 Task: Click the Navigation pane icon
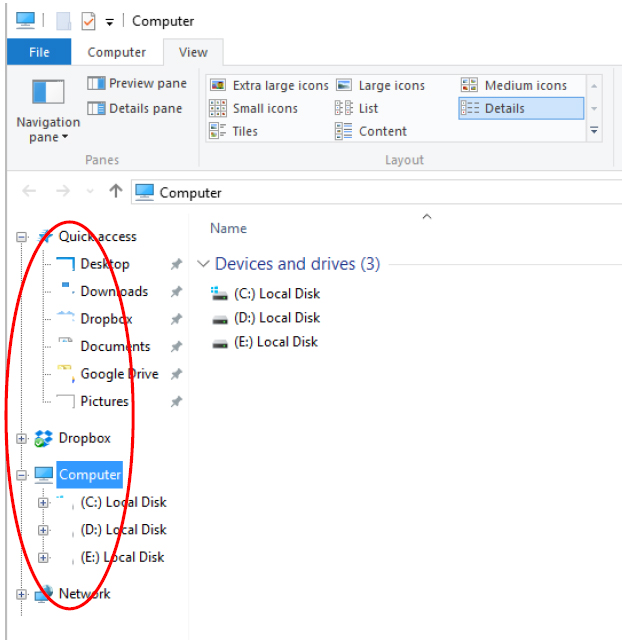[48, 94]
